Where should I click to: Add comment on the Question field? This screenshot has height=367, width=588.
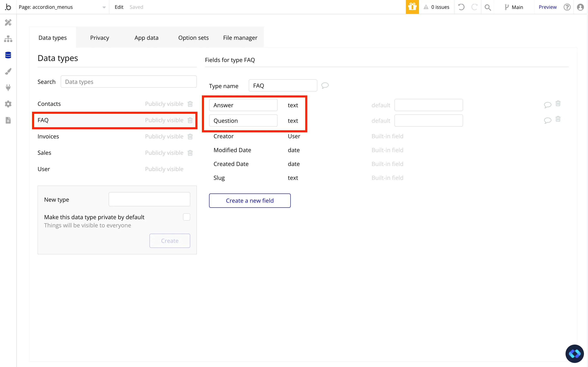pyautogui.click(x=547, y=120)
